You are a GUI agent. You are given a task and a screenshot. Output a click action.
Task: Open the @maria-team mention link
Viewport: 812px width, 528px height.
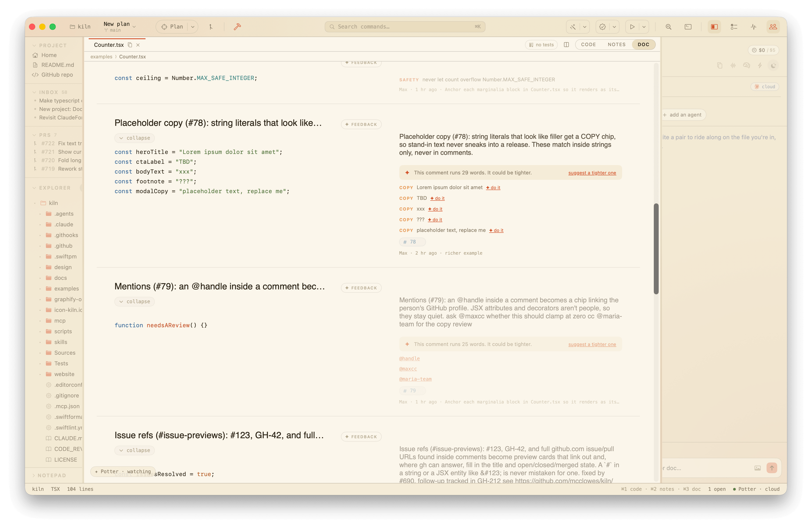click(x=415, y=379)
